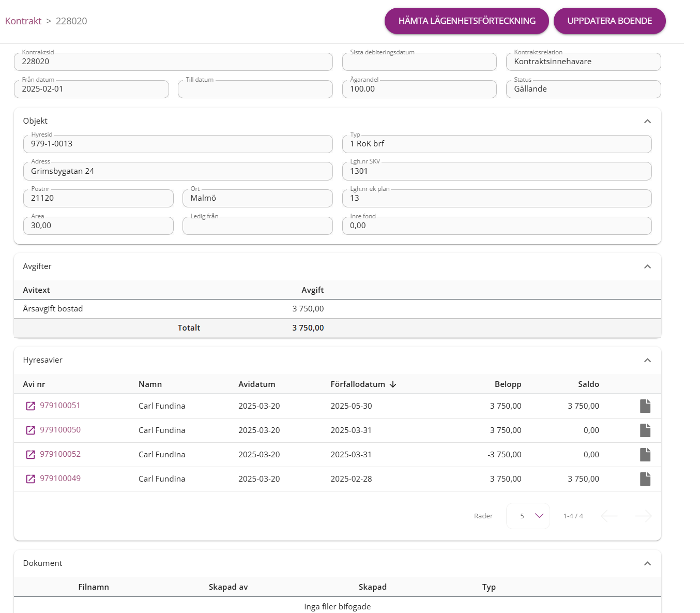This screenshot has width=700, height=613.
Task: Open avi number 979100052 link
Action: point(60,454)
